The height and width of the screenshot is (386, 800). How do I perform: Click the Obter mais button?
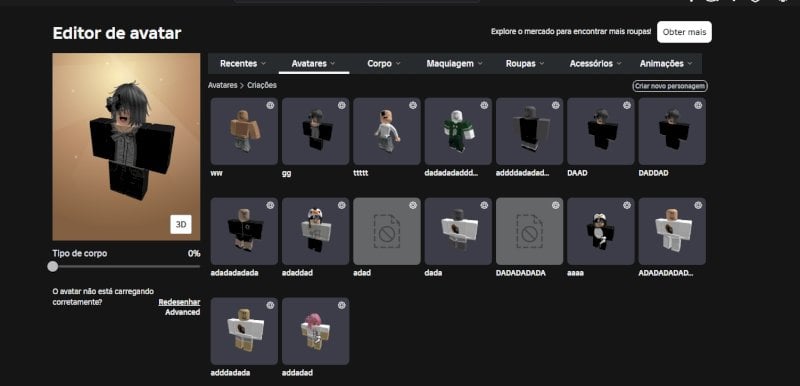pos(684,32)
